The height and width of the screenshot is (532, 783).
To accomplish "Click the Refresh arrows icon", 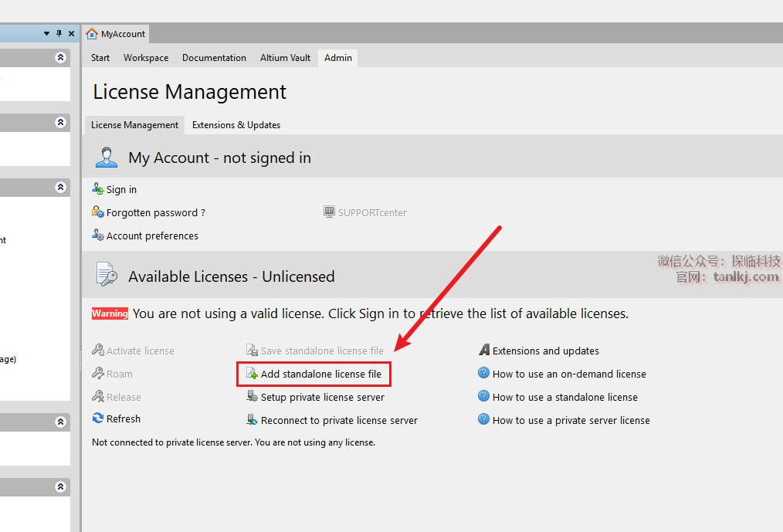I will [x=98, y=418].
